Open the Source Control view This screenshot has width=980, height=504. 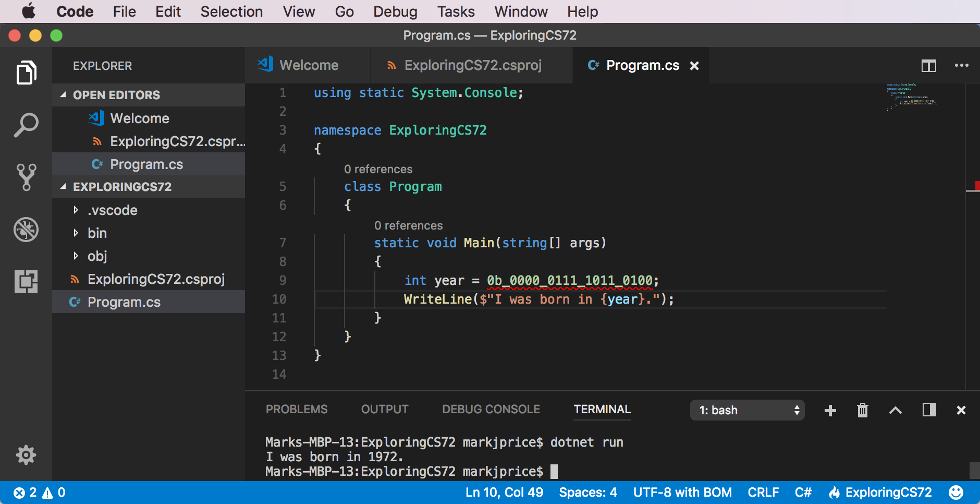[x=26, y=177]
